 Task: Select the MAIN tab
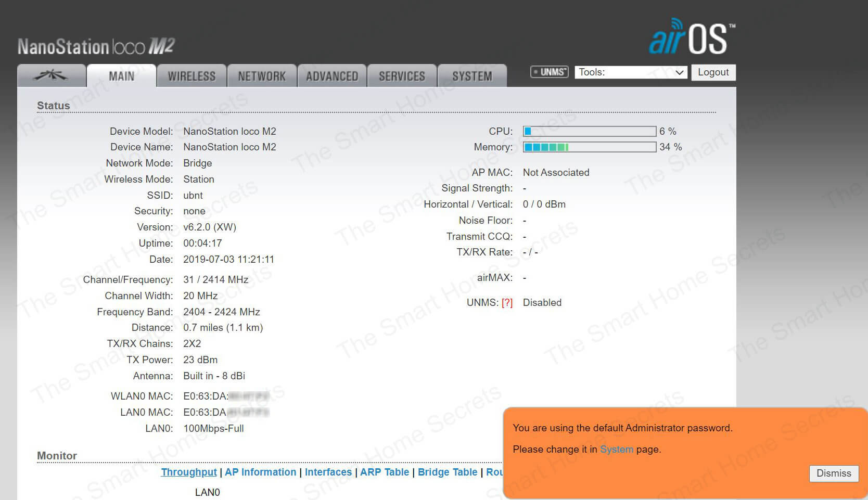click(121, 76)
